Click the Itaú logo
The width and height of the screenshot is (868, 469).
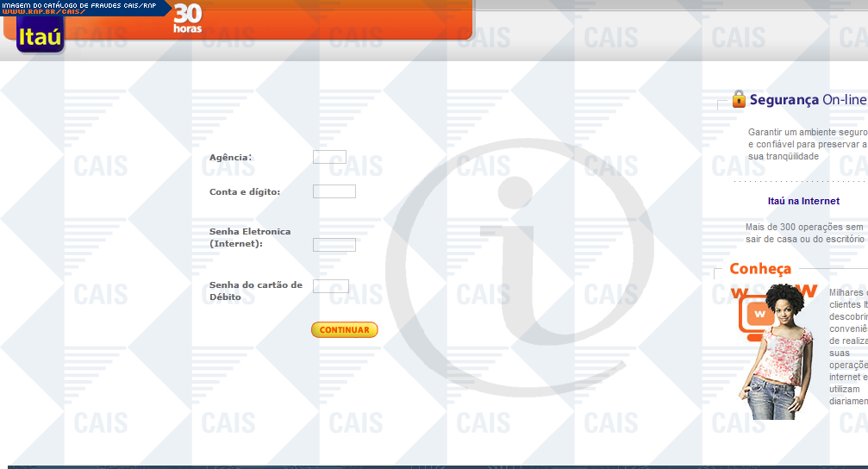point(40,36)
